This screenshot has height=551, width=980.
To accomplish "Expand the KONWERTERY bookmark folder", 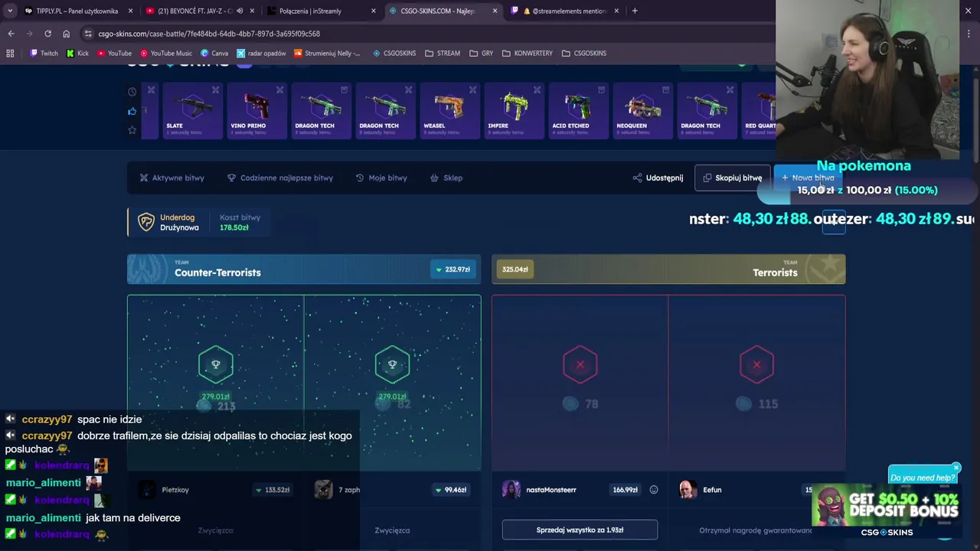I will click(x=527, y=54).
